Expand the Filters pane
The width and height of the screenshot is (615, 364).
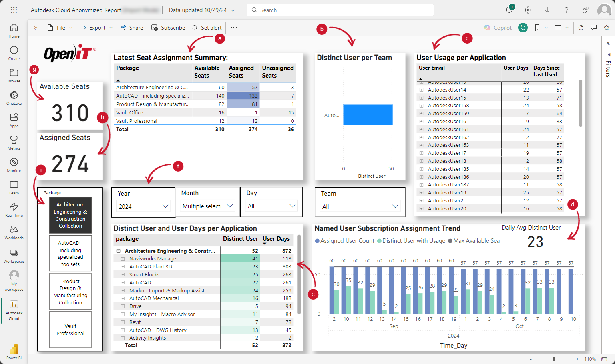(x=608, y=43)
